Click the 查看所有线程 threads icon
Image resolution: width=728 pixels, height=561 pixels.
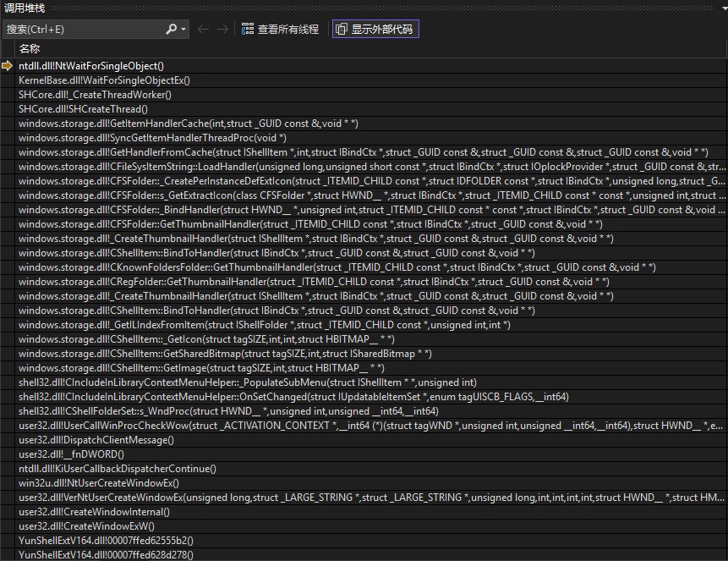[x=248, y=30]
